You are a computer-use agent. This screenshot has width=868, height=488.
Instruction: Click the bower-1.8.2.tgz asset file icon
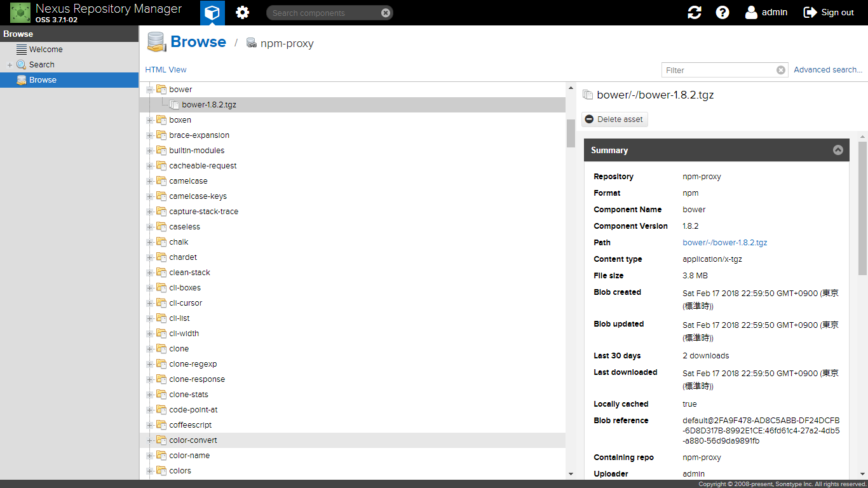tap(174, 105)
